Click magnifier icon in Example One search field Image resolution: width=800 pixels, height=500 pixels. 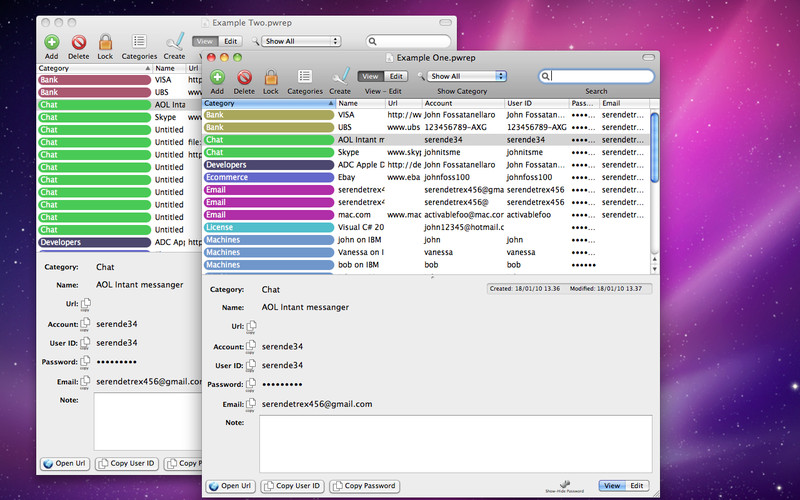tap(545, 77)
